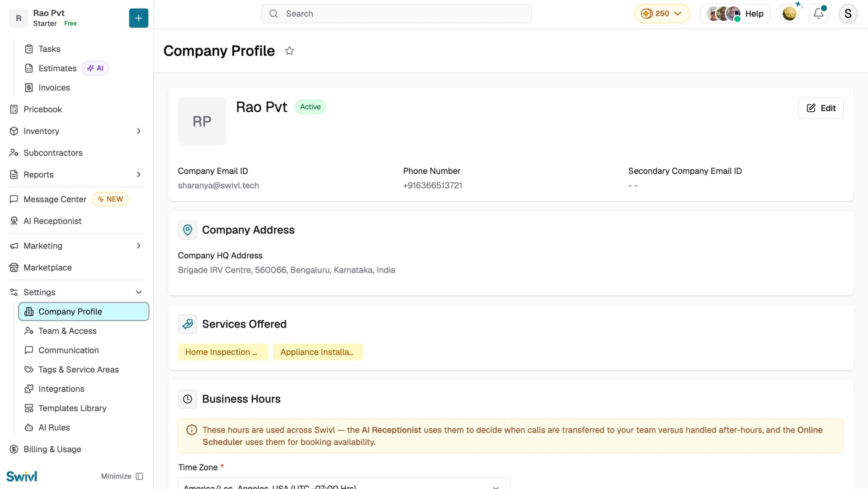Click the AI badge next to Estimates
The height and width of the screenshot is (489, 868).
pos(95,68)
